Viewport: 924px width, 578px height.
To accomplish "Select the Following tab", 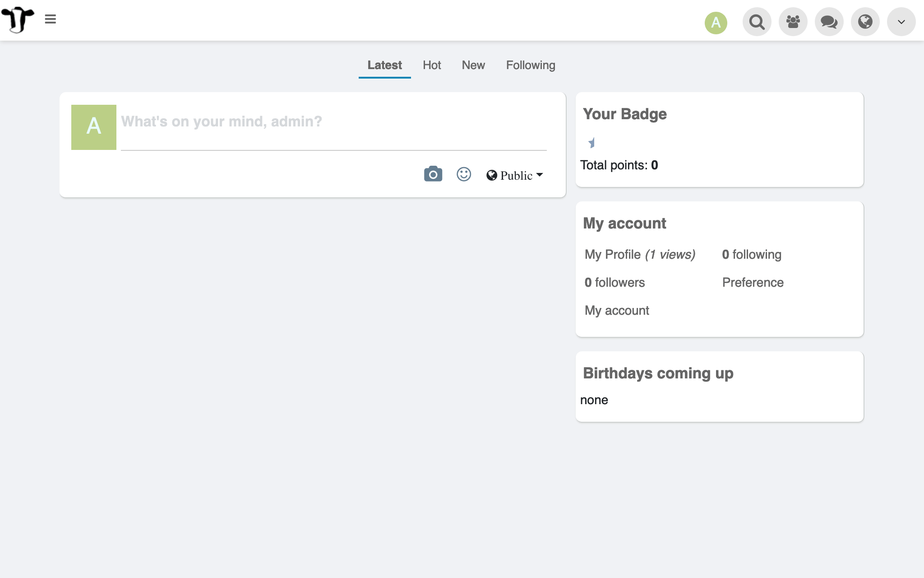I will point(530,65).
